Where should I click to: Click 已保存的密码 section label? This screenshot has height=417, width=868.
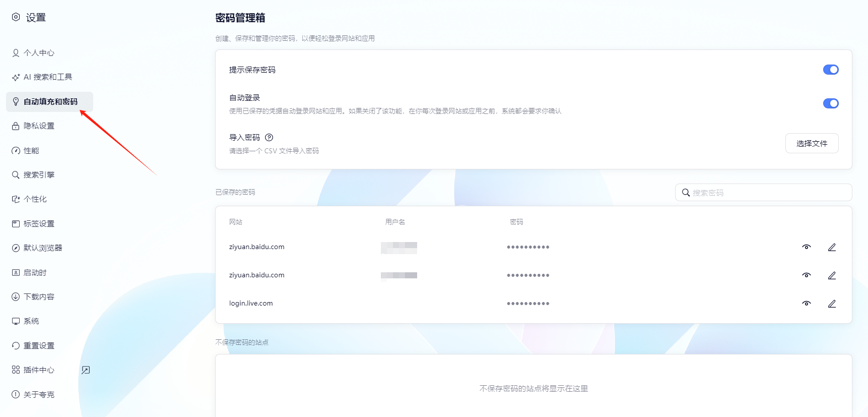coord(235,192)
